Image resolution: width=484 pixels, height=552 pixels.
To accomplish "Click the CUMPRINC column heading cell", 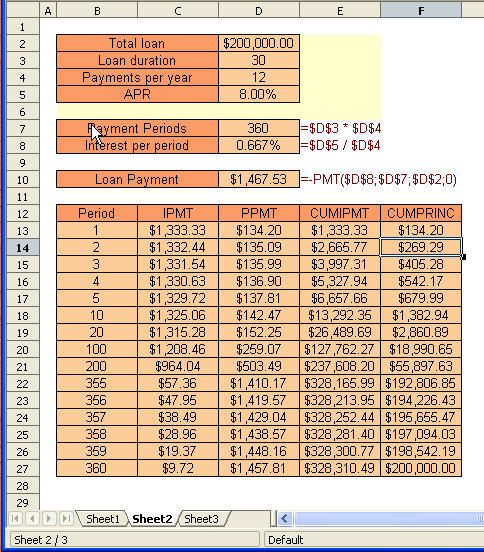I will coord(421,213).
